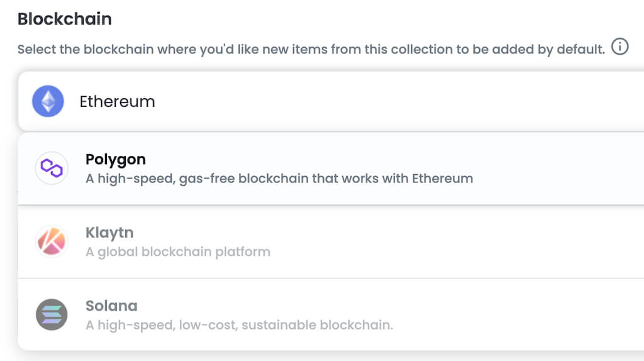This screenshot has width=644, height=361.
Task: Select the Solana option row
Action: coord(331,314)
